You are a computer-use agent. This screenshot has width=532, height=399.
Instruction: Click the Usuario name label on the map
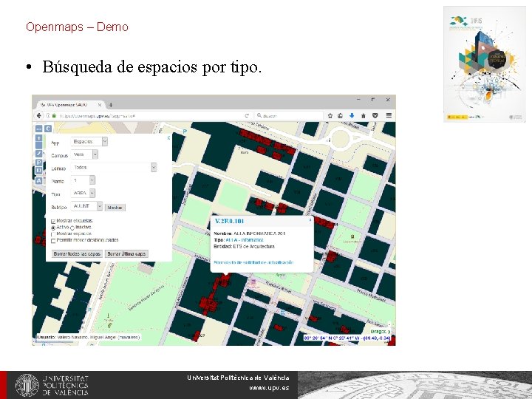(88, 337)
